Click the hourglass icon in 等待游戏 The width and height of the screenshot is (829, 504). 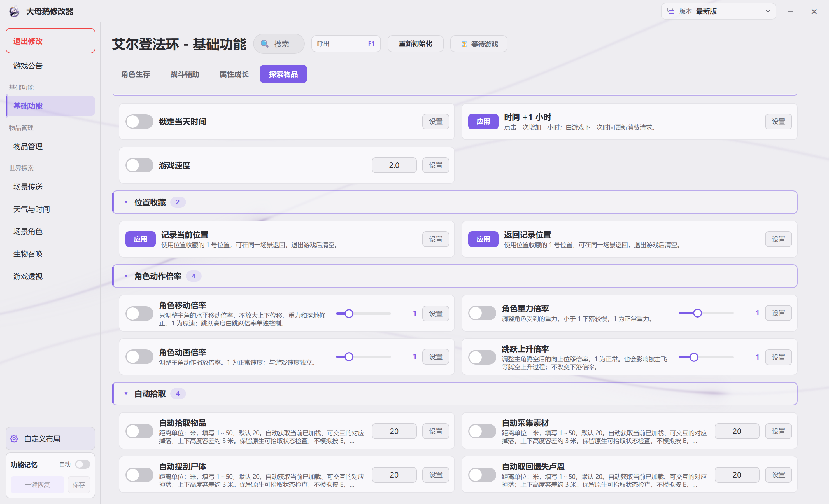tap(464, 44)
